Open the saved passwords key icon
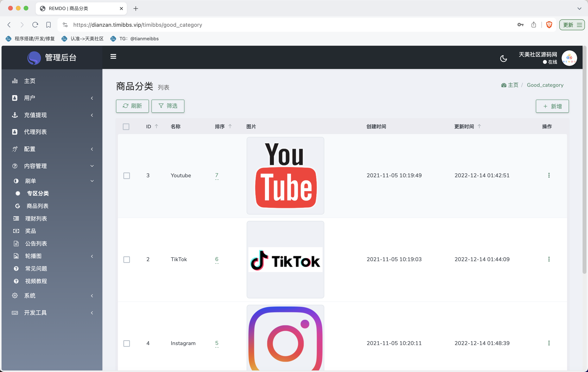This screenshot has width=588, height=372. coord(520,25)
